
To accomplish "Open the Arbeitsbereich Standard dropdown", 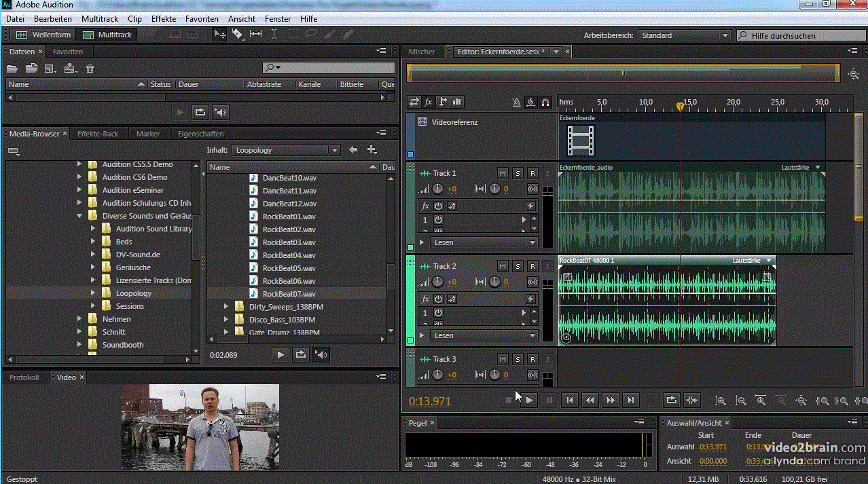I will tap(683, 35).
